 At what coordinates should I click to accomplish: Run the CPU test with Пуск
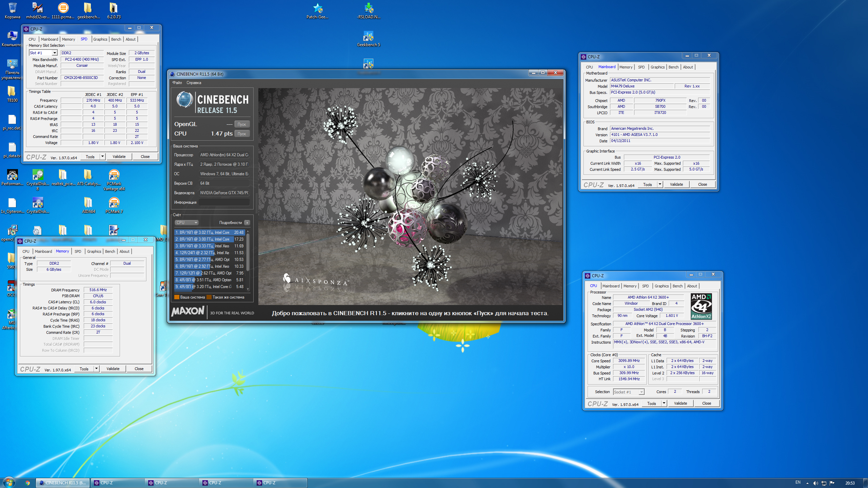[242, 134]
